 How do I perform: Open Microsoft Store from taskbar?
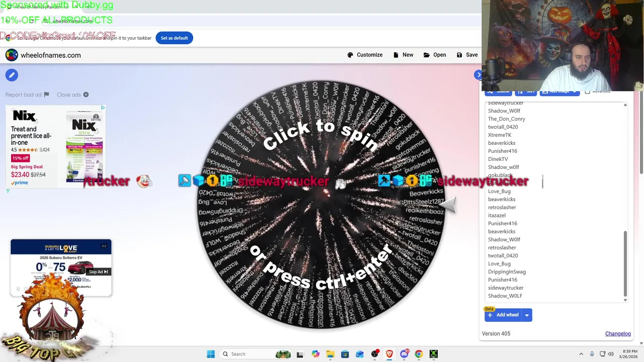coord(345,354)
